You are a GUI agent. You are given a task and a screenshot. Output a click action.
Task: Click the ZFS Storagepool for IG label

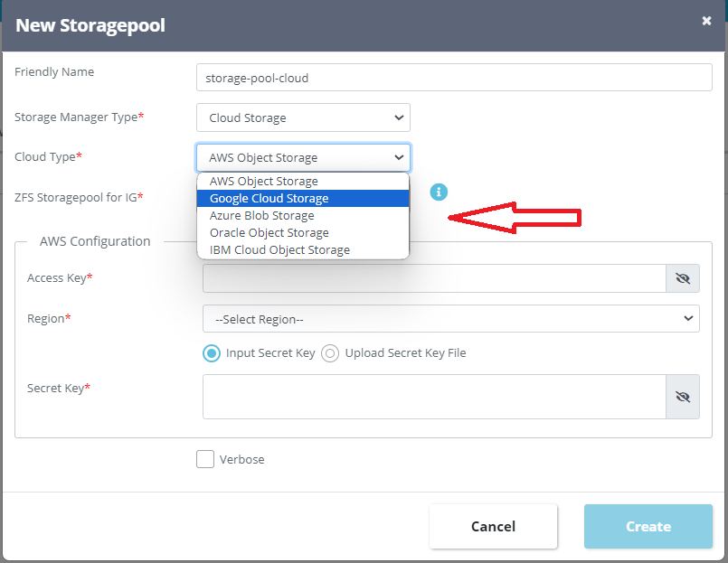pyautogui.click(x=79, y=197)
